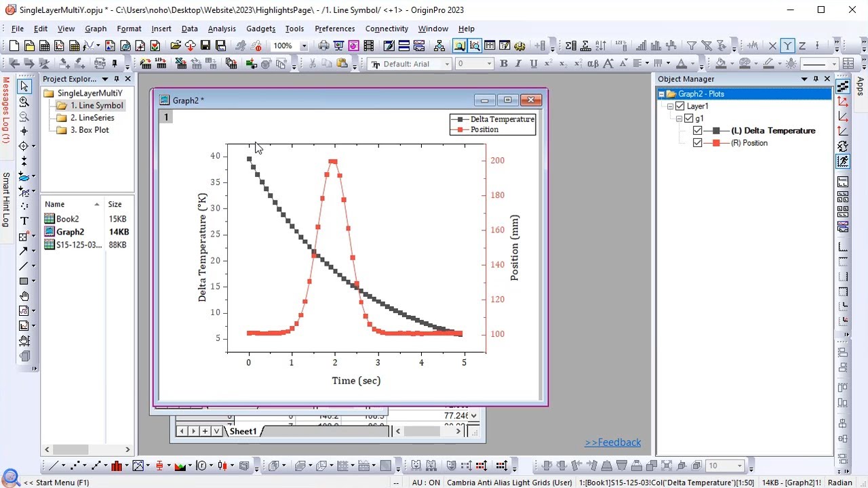868x488 pixels.
Task: Select the Text tool
Action: [x=24, y=221]
